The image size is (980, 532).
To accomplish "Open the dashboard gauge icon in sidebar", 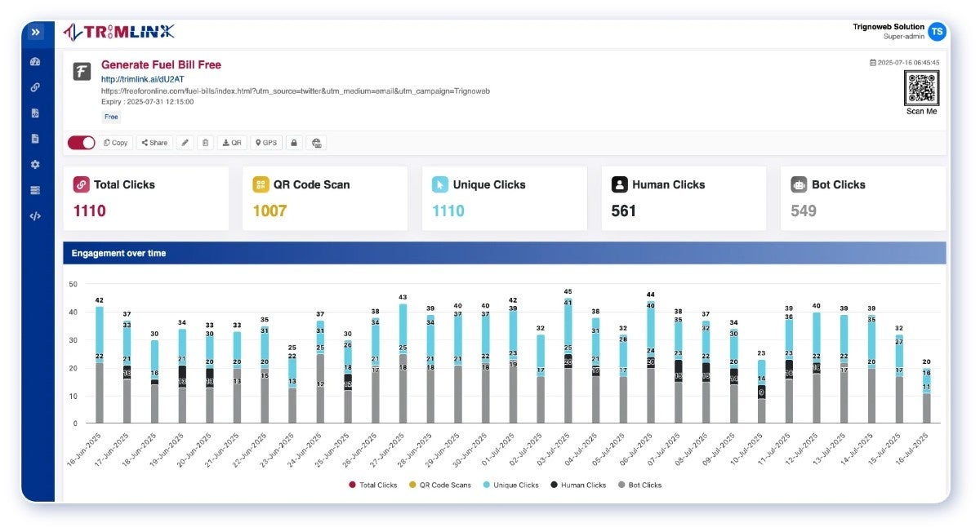I will tap(35, 61).
